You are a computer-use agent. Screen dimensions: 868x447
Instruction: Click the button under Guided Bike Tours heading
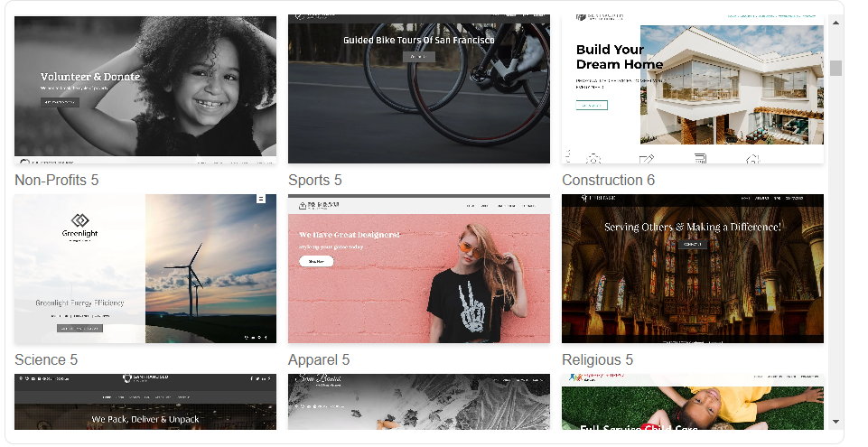(419, 56)
